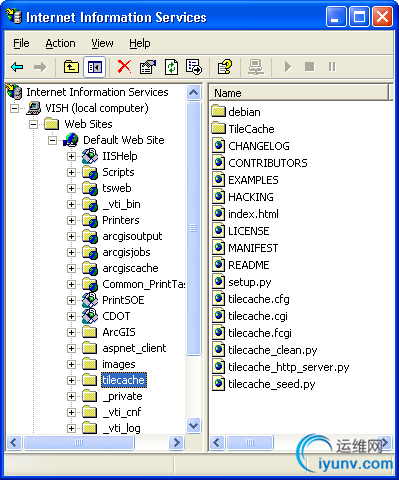
Task: Expand the images tree node
Action: point(71,364)
